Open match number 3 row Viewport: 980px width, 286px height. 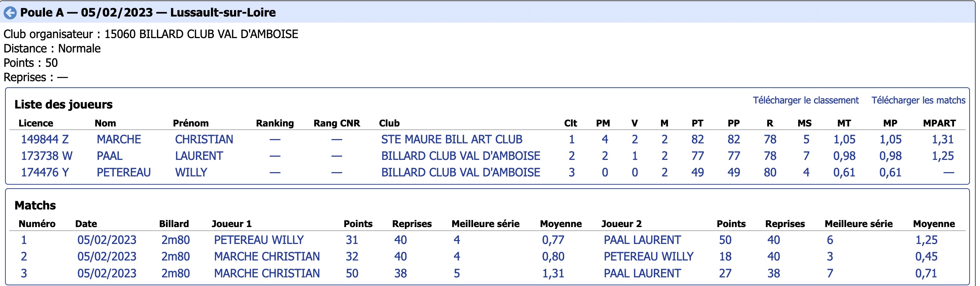pos(487,273)
